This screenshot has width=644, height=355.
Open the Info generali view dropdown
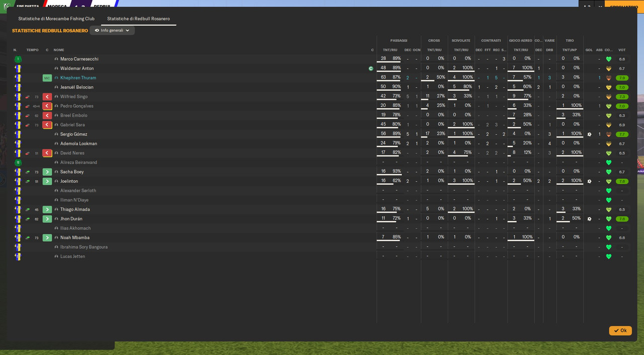click(x=112, y=30)
